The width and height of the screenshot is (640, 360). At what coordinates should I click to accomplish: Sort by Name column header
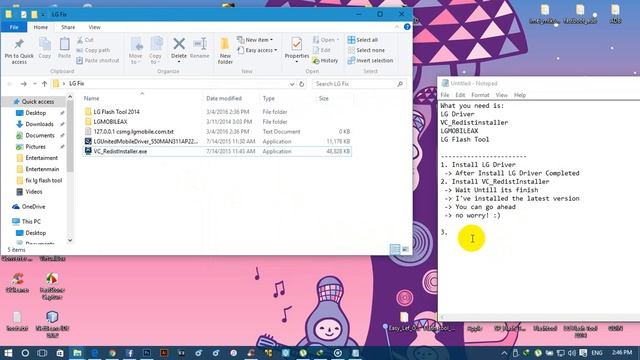click(x=142, y=98)
